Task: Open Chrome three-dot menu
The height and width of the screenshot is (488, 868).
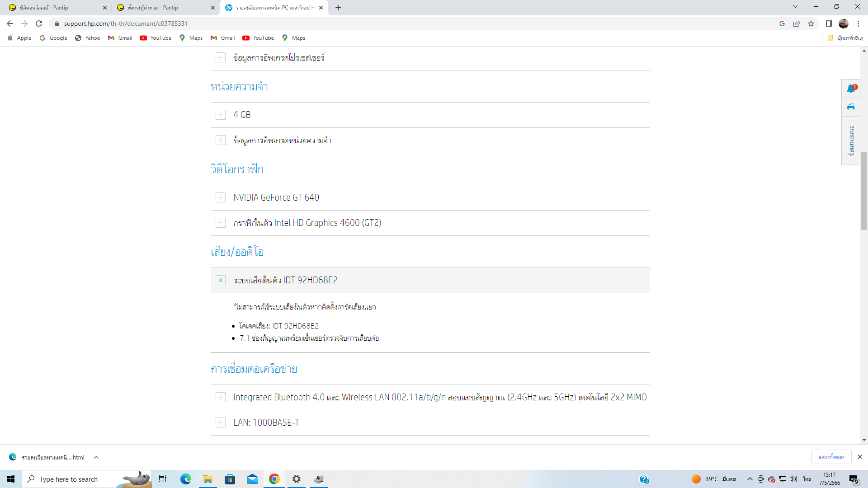Action: pos(858,23)
